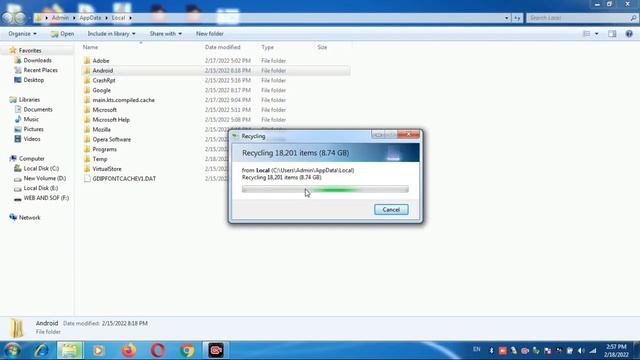Select Libraries in navigation pane
The width and height of the screenshot is (640, 360).
point(29,100)
